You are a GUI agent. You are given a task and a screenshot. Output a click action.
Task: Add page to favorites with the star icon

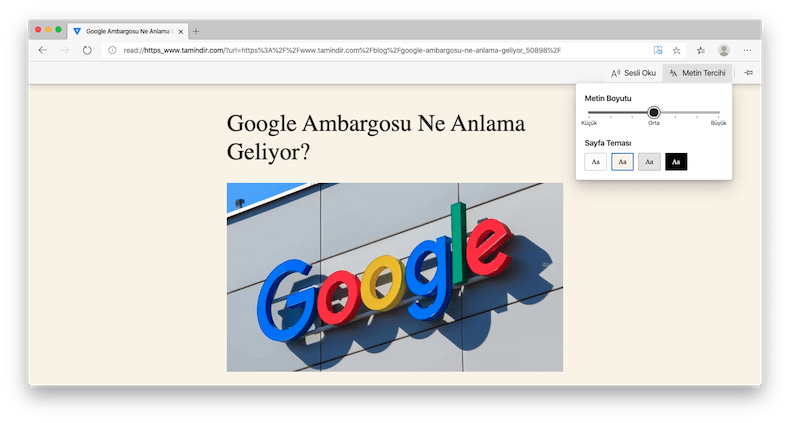pos(677,50)
